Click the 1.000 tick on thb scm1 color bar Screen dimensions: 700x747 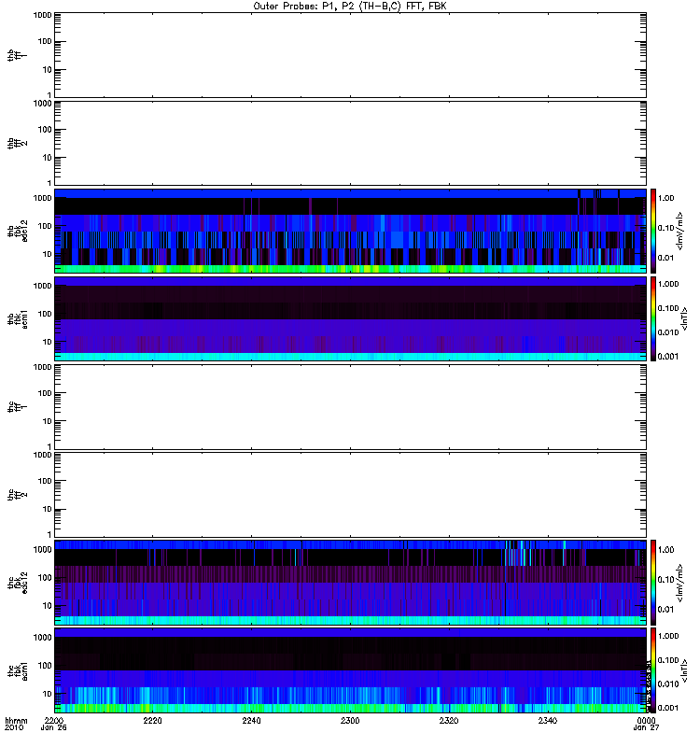point(668,284)
